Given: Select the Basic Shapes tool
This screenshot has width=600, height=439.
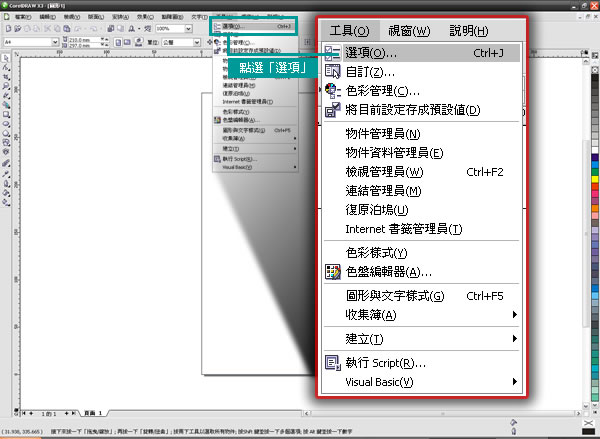Looking at the screenshot, I should 6,143.
